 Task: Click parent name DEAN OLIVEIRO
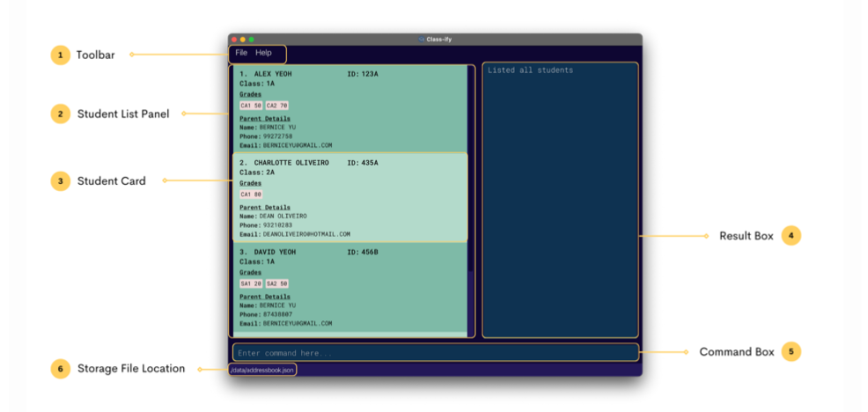pos(283,216)
